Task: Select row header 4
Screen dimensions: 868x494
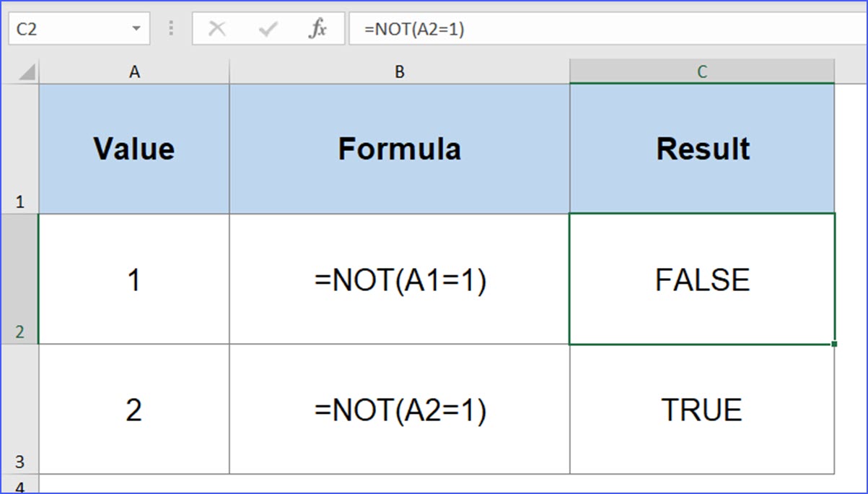Action: point(22,485)
